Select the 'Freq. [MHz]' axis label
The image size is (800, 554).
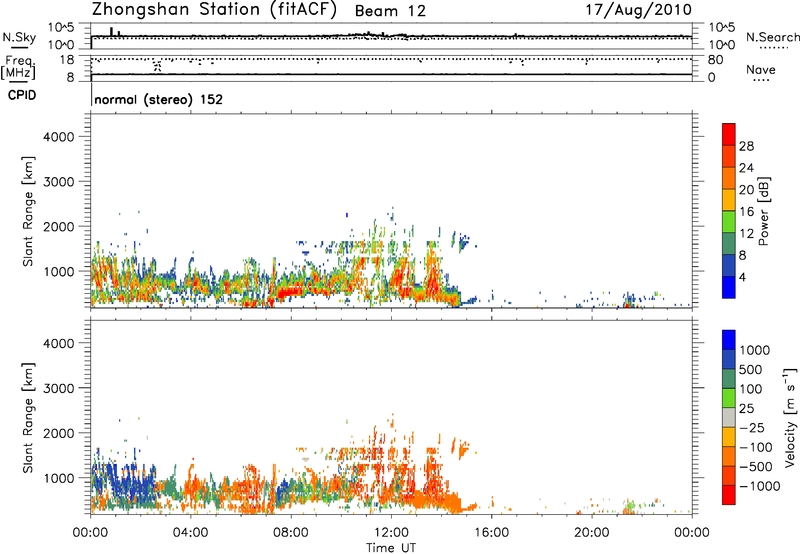coord(18,68)
